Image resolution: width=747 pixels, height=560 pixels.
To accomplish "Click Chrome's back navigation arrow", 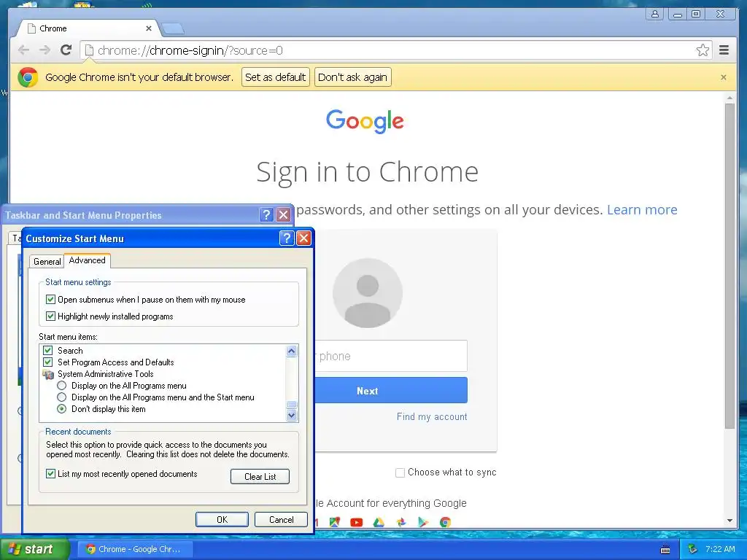I will pos(23,50).
